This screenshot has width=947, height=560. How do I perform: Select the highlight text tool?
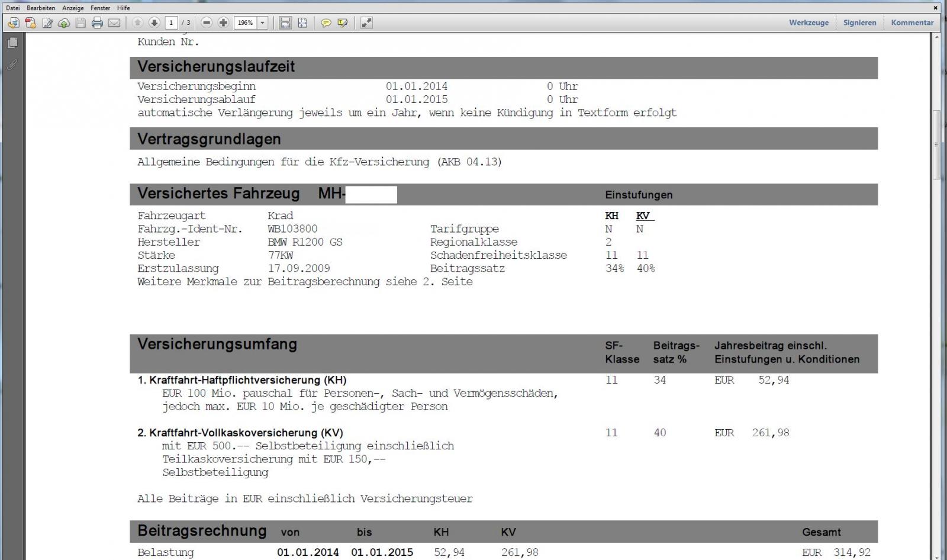[343, 23]
